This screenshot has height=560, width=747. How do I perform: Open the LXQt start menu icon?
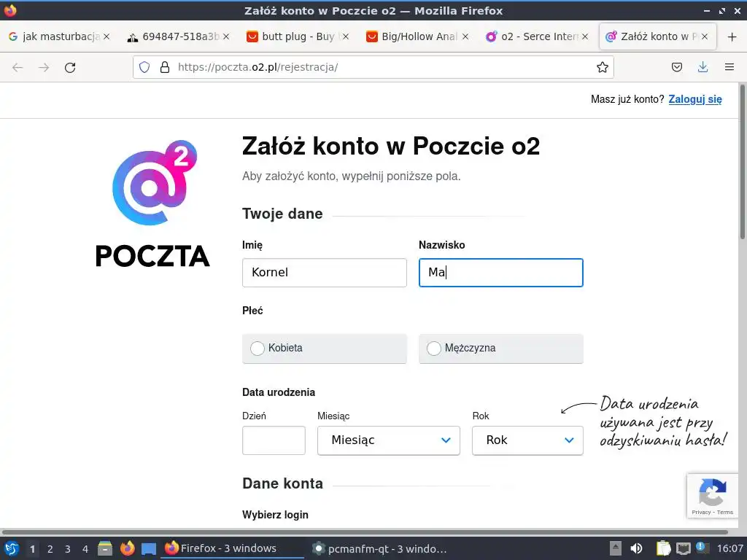pyautogui.click(x=12, y=548)
